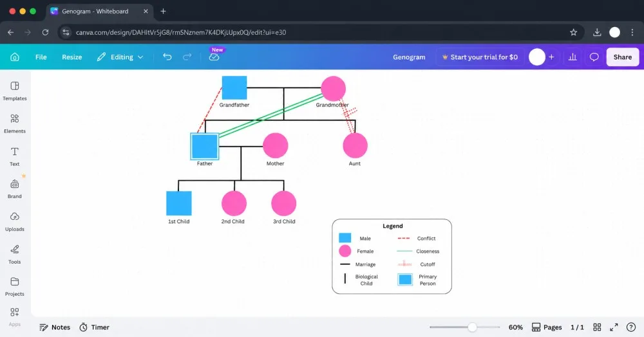This screenshot has height=337, width=644.
Task: Undo the last action
Action: pyautogui.click(x=167, y=57)
